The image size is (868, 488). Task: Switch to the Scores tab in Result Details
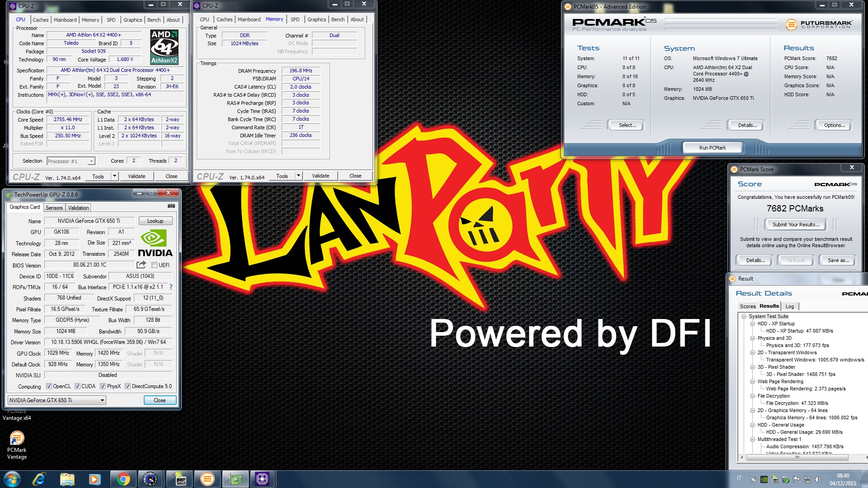(x=747, y=306)
